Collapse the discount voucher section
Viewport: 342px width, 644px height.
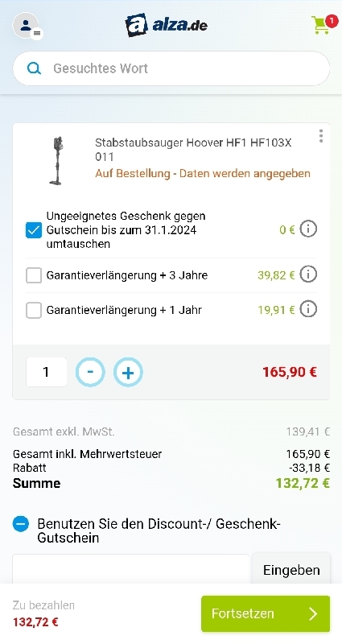21,524
